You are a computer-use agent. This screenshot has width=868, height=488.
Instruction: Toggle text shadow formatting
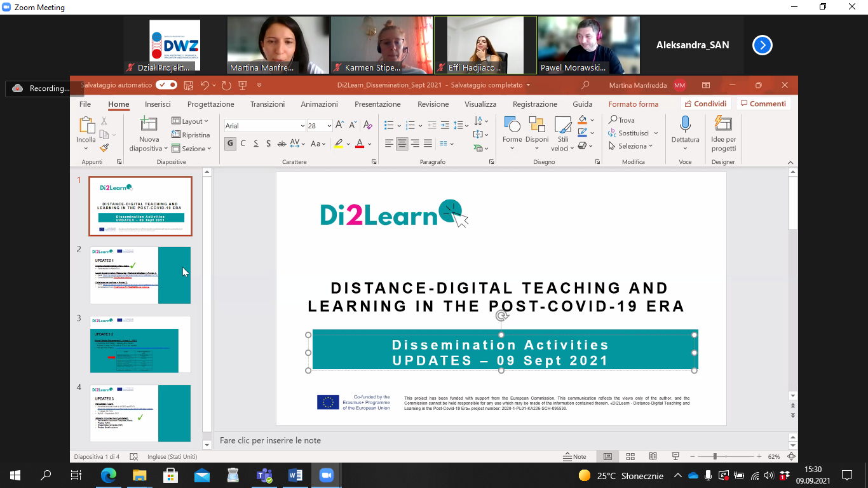click(269, 144)
